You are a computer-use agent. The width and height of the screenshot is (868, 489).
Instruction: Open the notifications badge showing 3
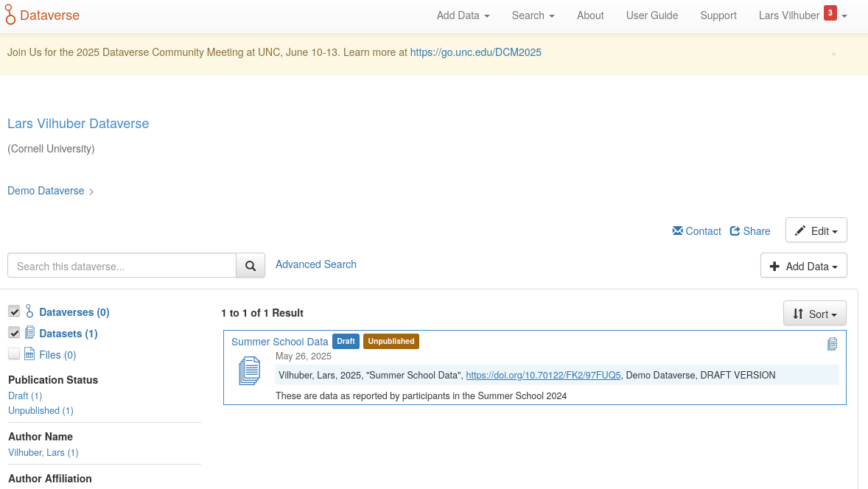click(830, 13)
